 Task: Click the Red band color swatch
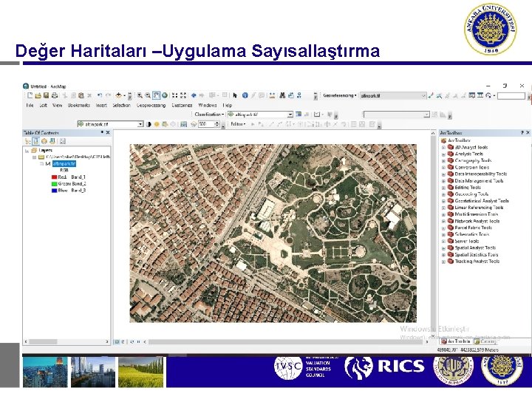54,177
